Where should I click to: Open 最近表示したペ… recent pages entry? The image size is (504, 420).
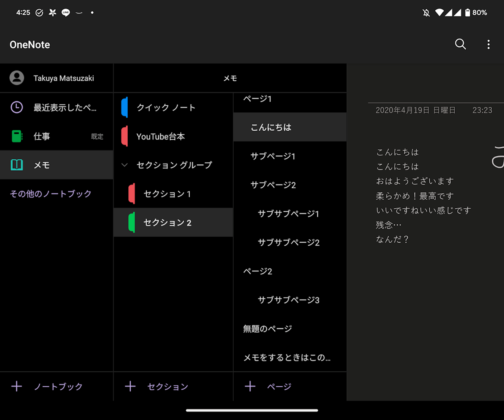(x=57, y=107)
